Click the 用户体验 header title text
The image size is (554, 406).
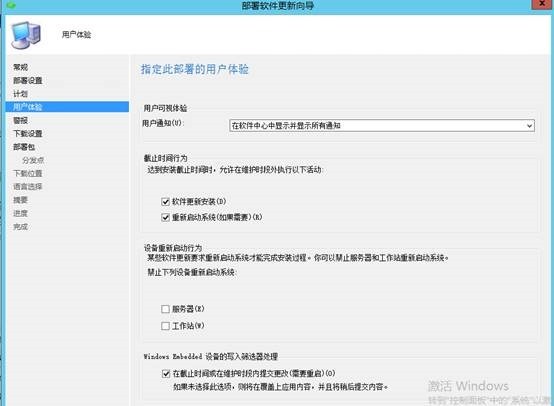point(76,34)
